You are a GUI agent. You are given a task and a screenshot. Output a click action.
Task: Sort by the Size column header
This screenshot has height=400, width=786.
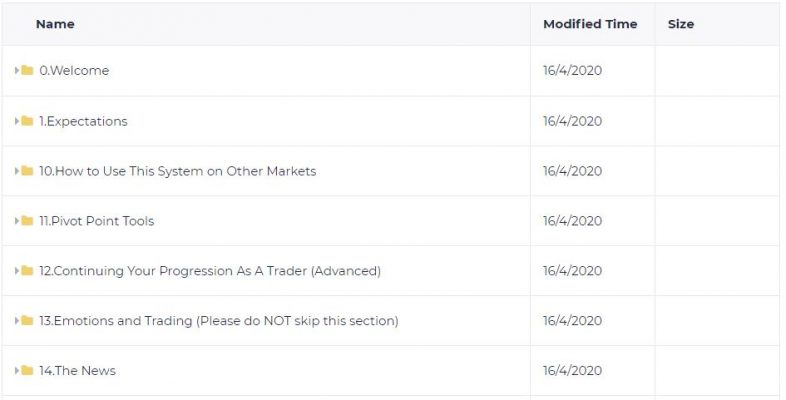681,24
